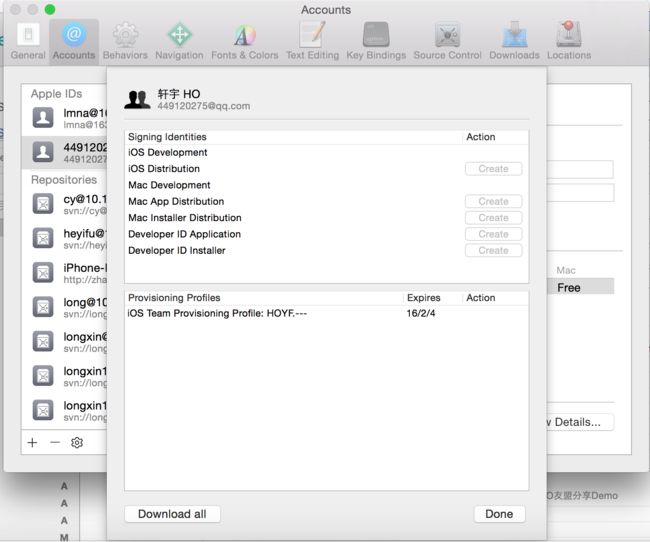The image size is (650, 542).
Task: Select the long@10 repository
Action: (64, 308)
